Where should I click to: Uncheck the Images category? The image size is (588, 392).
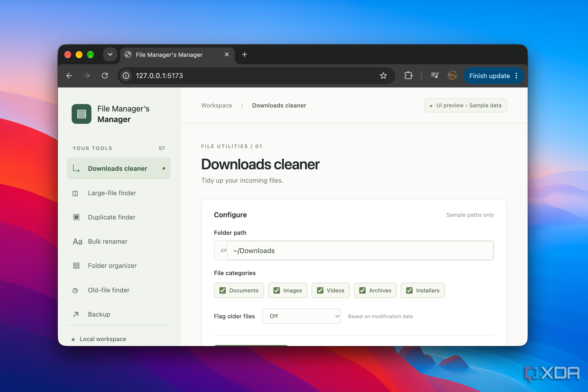click(277, 290)
